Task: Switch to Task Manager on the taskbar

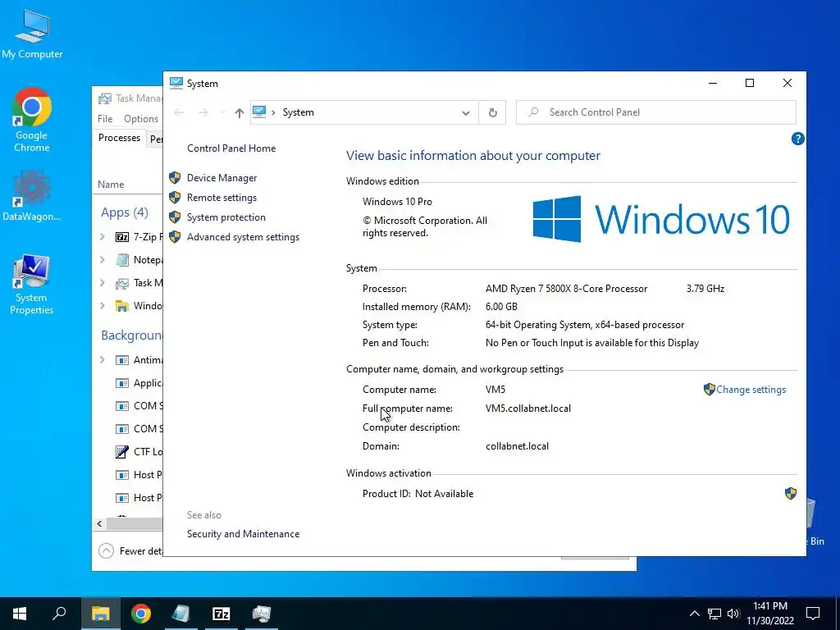Action: pyautogui.click(x=262, y=614)
